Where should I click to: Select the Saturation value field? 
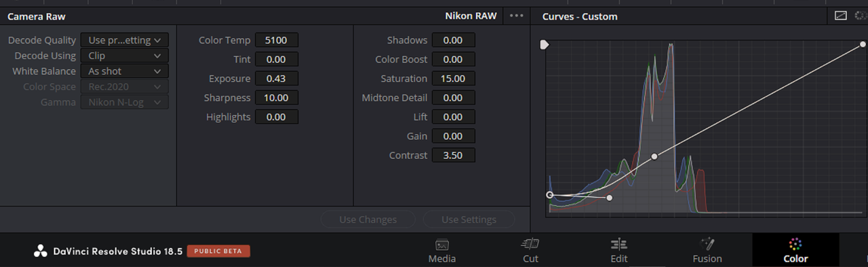(453, 79)
